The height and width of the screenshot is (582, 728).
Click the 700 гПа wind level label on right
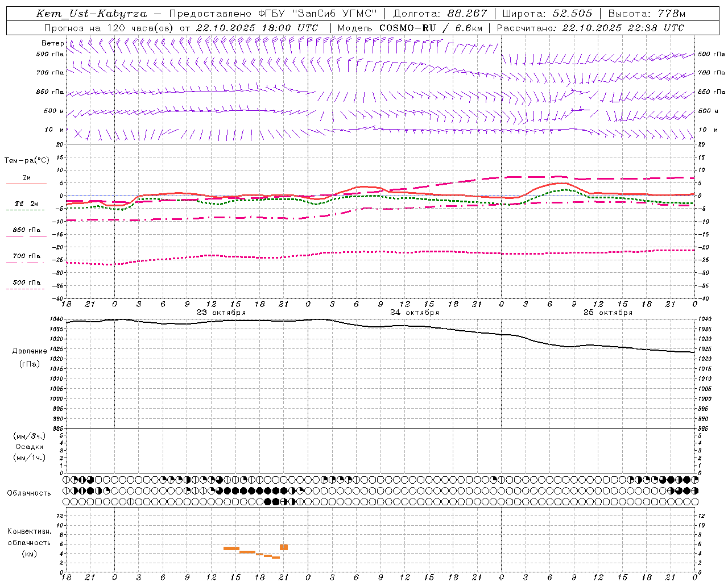[x=712, y=73]
